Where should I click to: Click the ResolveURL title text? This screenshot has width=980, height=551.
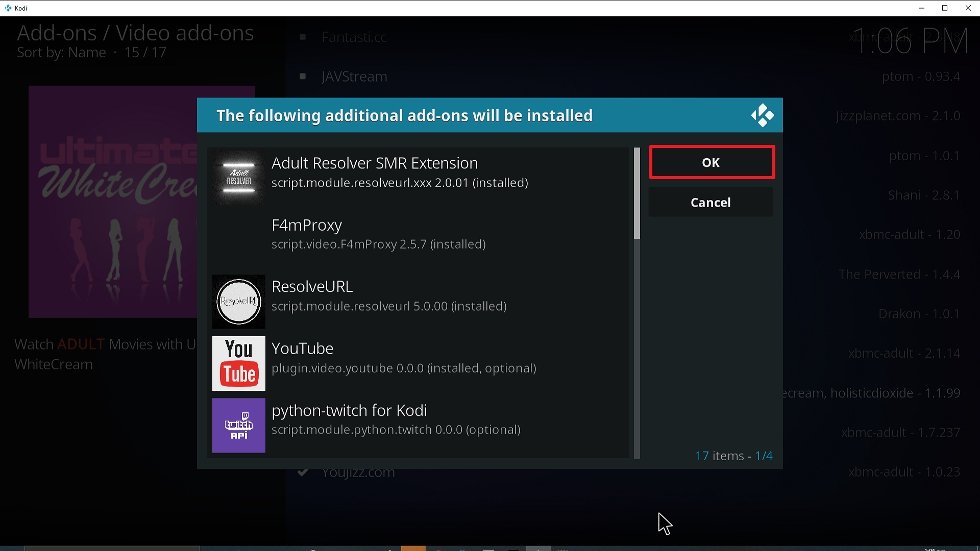[312, 287]
